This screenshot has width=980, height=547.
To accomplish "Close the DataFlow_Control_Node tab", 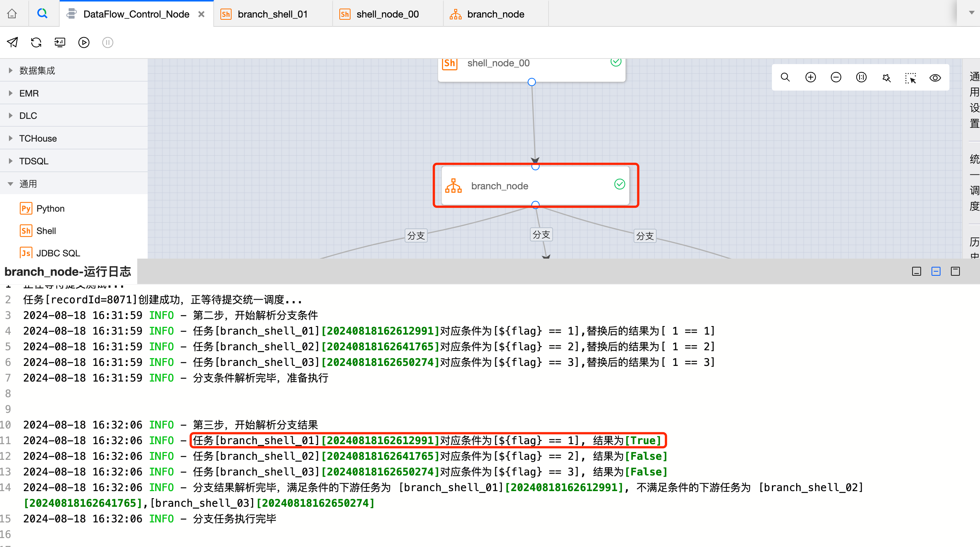I will click(x=201, y=14).
